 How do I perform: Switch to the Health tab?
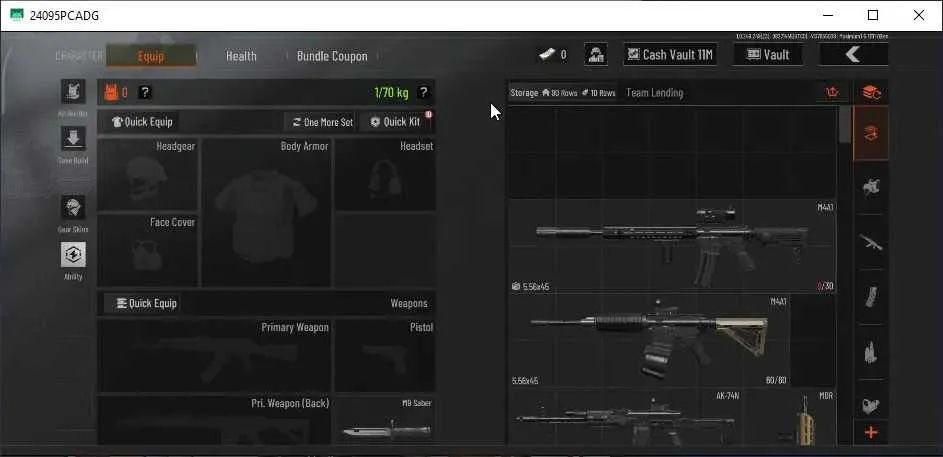(x=241, y=56)
